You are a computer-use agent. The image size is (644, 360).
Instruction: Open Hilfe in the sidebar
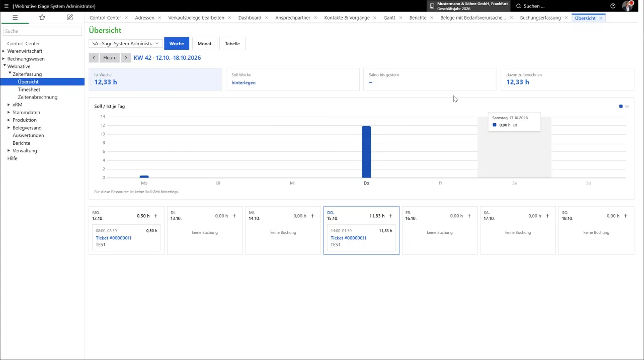tap(12, 158)
